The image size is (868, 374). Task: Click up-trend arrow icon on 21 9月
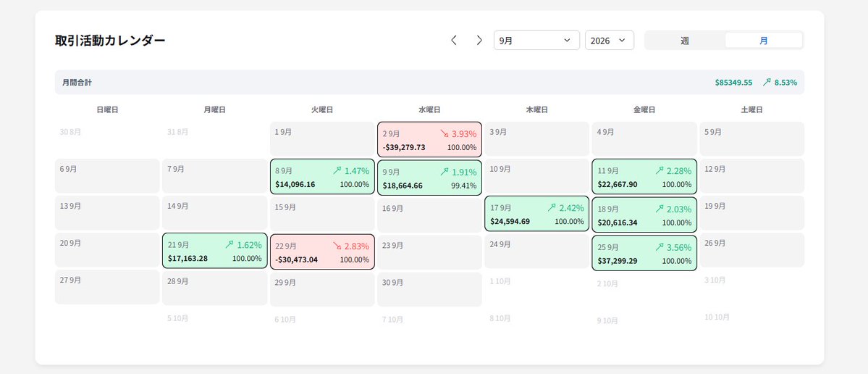(x=229, y=245)
